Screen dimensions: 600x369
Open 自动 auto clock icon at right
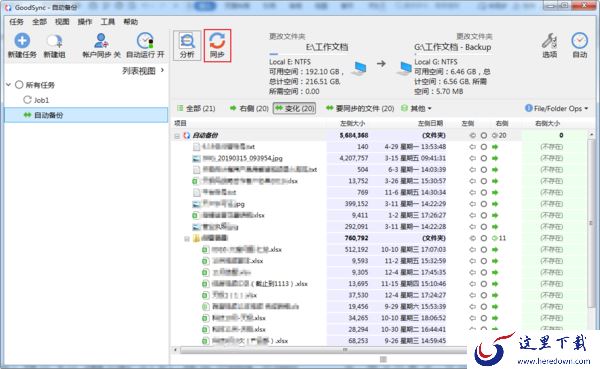(x=580, y=41)
